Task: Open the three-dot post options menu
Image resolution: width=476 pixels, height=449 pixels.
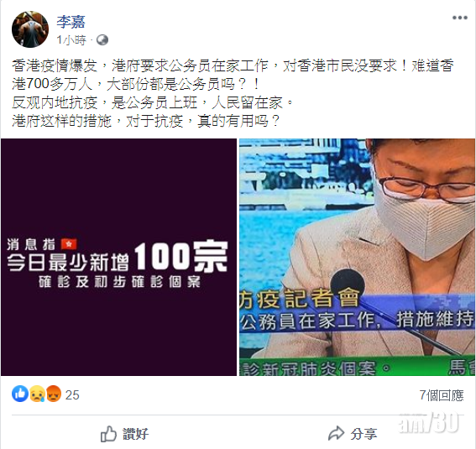Action: pyautogui.click(x=459, y=18)
